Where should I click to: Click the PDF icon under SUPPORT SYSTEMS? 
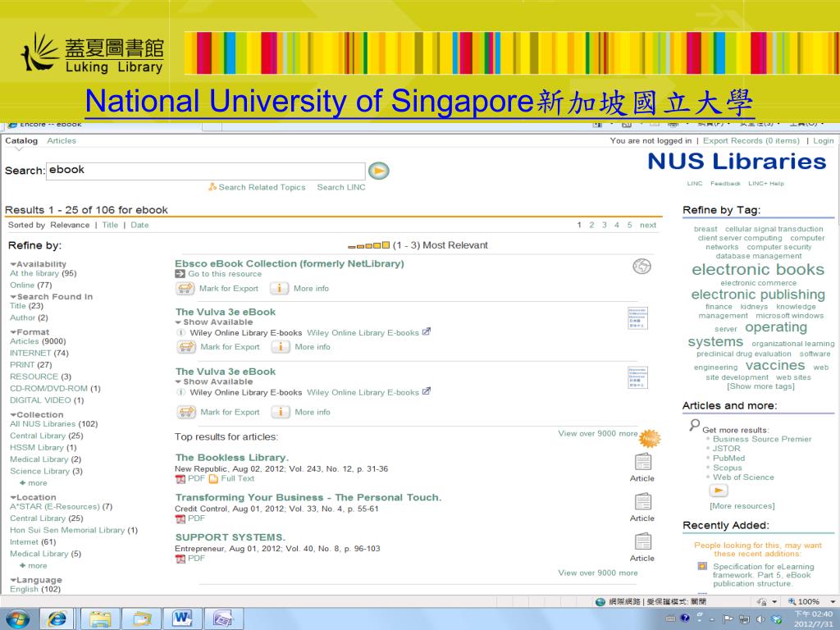click(180, 559)
